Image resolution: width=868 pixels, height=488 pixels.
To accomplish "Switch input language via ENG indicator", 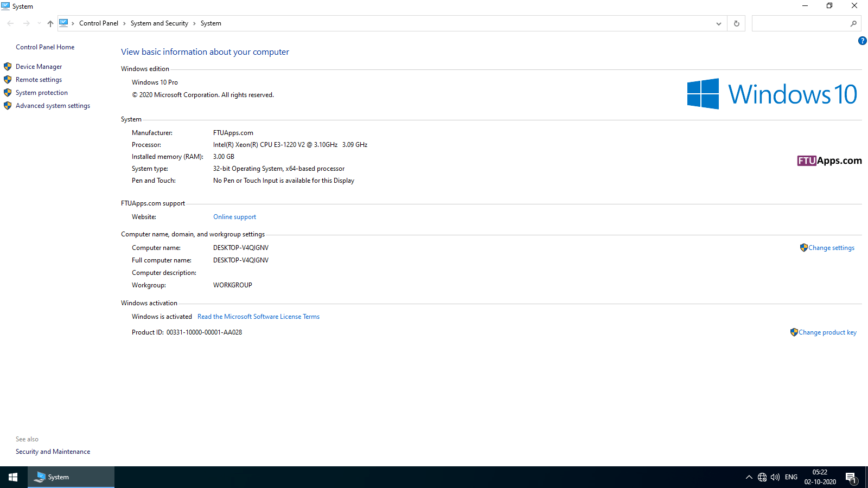I will click(791, 477).
